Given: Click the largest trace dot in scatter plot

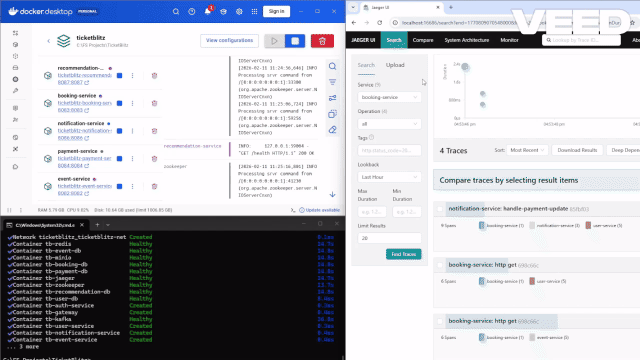Looking at the screenshot, I should click(x=465, y=67).
